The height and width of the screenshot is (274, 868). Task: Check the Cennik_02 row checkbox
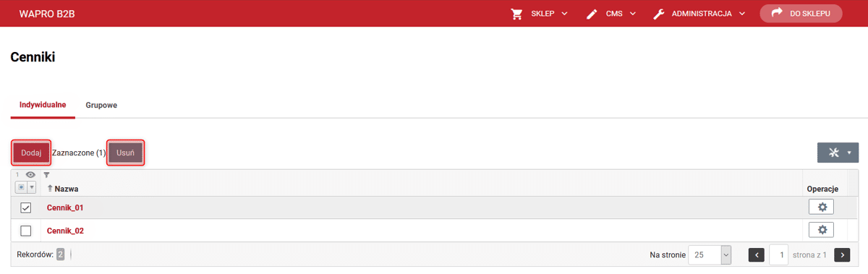point(26,231)
